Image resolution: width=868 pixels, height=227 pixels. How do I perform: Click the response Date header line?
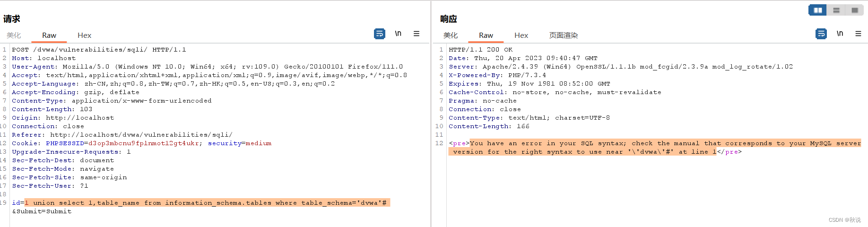[x=523, y=58]
